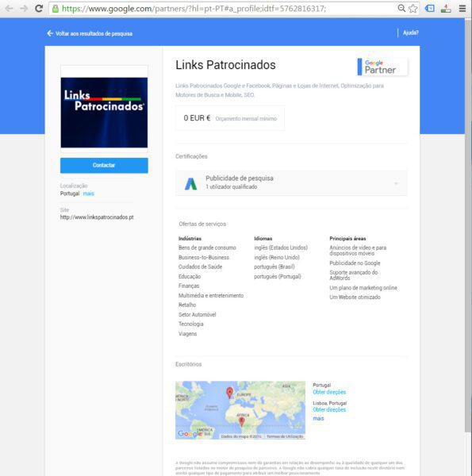
Task: Open the Chrome hamburger menu
Action: pyautogui.click(x=462, y=9)
